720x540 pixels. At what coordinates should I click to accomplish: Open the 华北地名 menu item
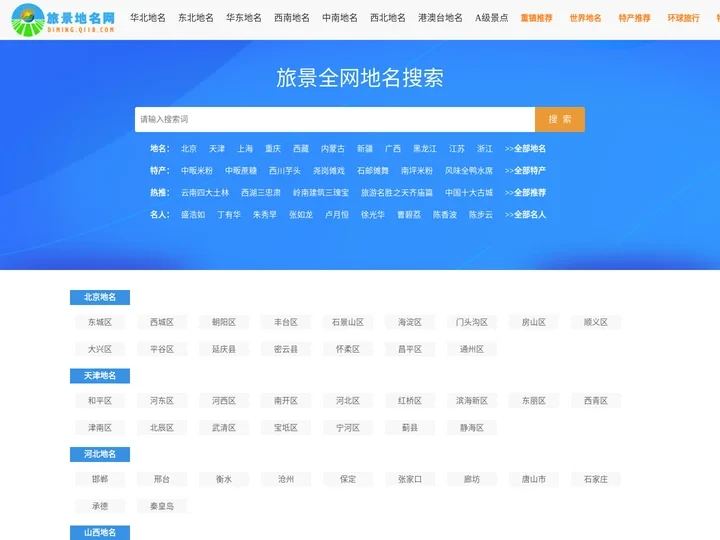click(148, 18)
